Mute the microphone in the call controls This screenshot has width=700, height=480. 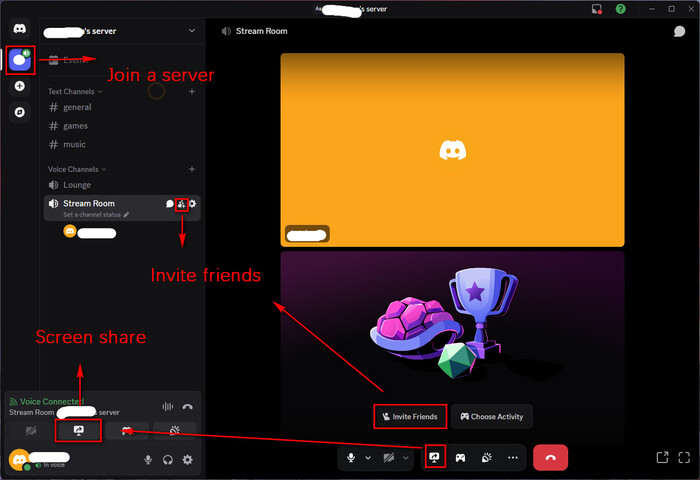pos(351,458)
